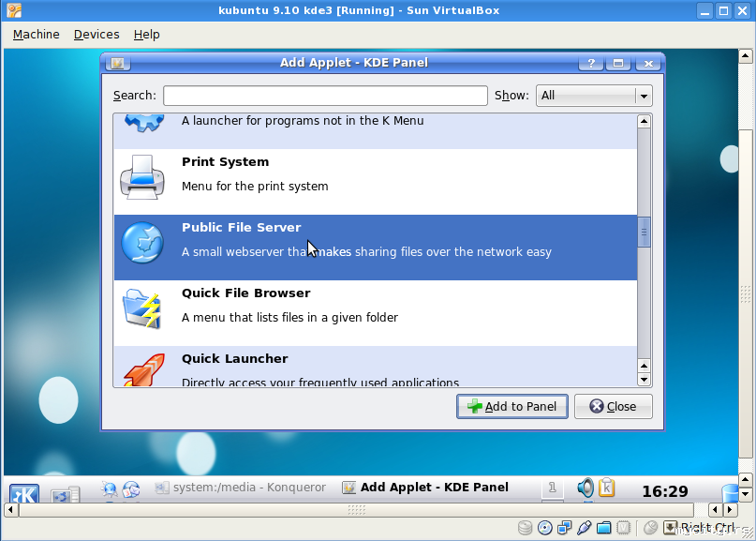Click the VirtualBox shared folders status icon
This screenshot has height=541, width=756.
pos(603,528)
